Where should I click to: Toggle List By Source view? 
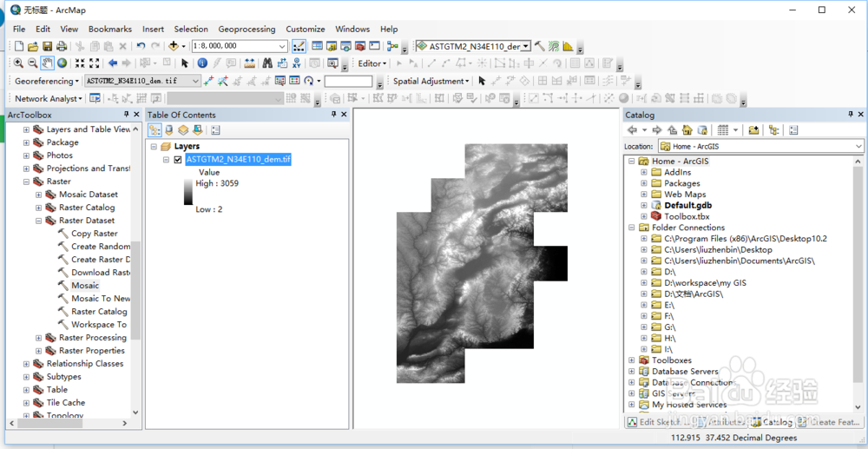(169, 130)
